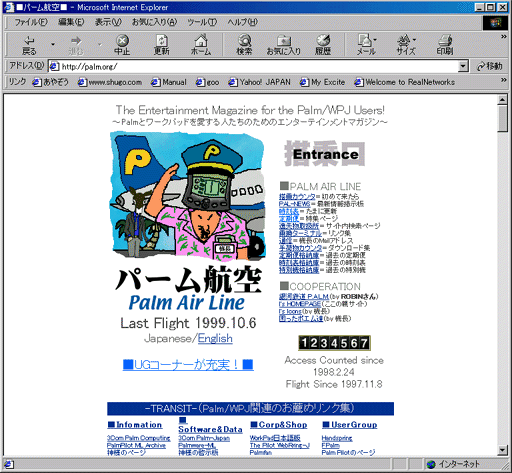Click the IE icon in the title bar
Image resolution: width=512 pixels, height=473 pixels.
[x=9, y=7]
